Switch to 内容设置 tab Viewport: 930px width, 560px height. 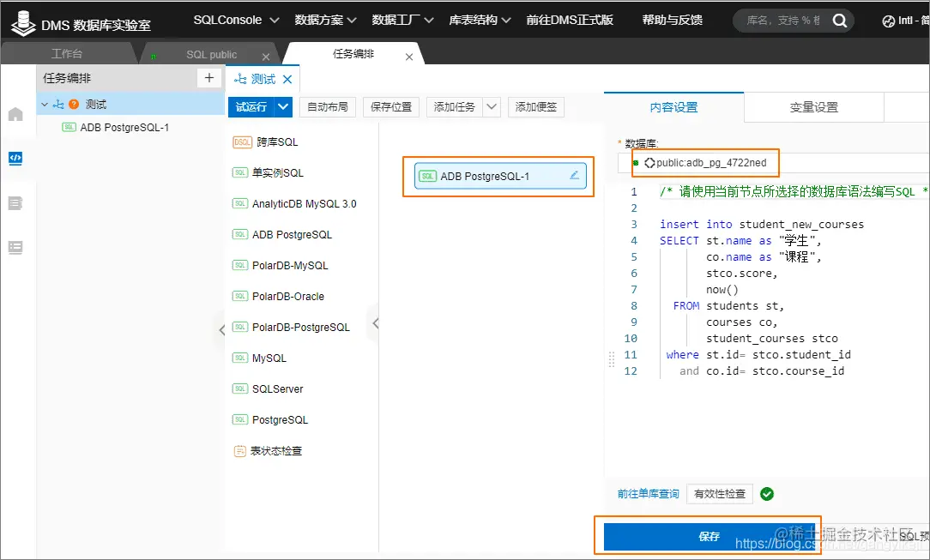(x=673, y=107)
